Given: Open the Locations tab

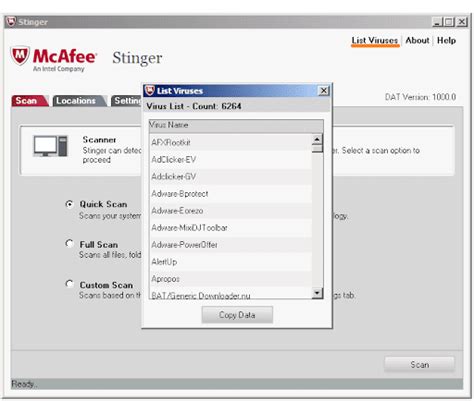Looking at the screenshot, I should pyautogui.click(x=79, y=101).
